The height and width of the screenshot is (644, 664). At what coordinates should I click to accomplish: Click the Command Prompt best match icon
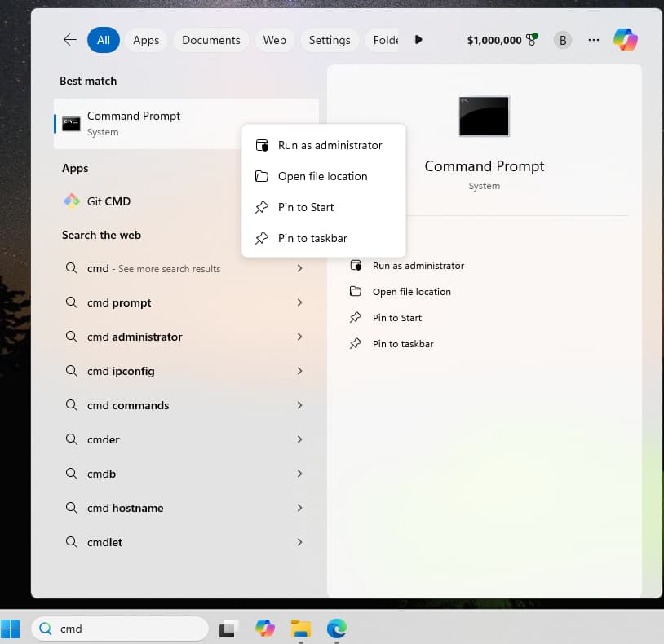coord(71,124)
